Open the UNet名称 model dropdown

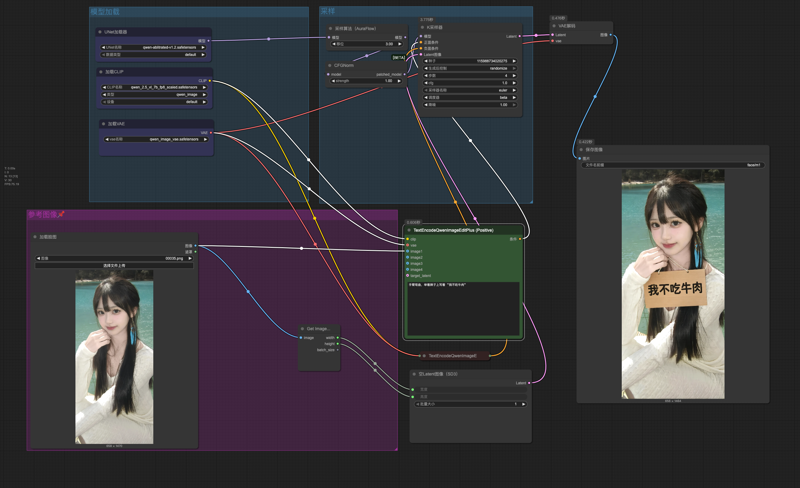click(x=155, y=46)
